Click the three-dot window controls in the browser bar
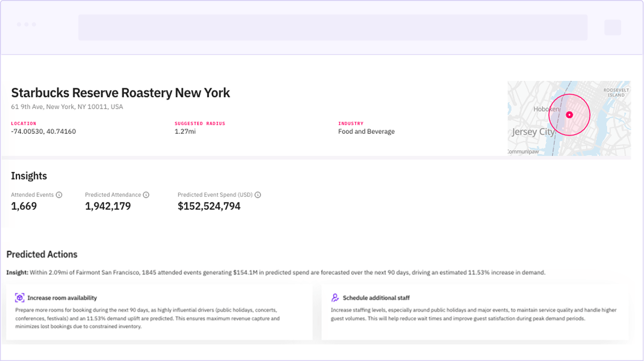The height and width of the screenshot is (361, 644). [26, 25]
